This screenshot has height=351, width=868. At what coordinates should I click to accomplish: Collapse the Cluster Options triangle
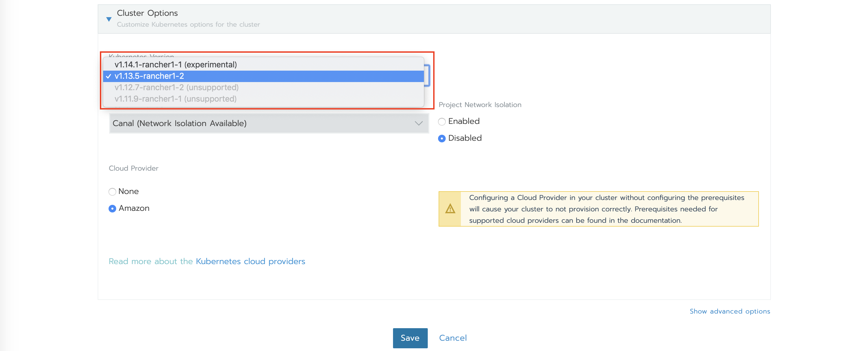point(109,19)
